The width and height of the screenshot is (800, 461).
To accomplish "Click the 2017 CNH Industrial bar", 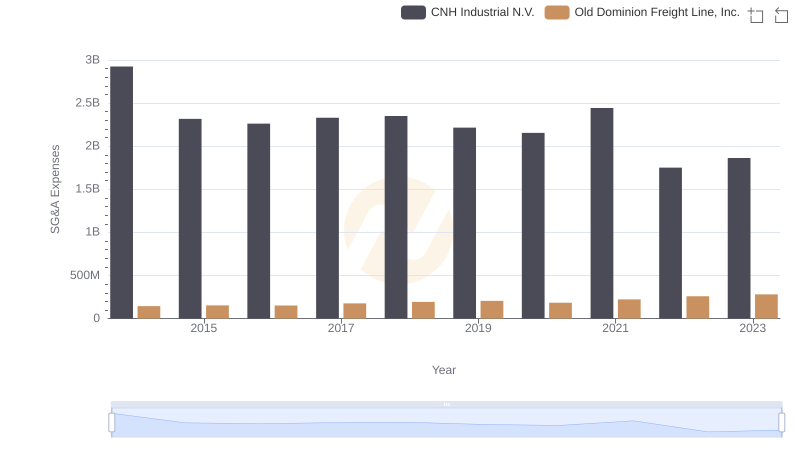I will pyautogui.click(x=327, y=218).
